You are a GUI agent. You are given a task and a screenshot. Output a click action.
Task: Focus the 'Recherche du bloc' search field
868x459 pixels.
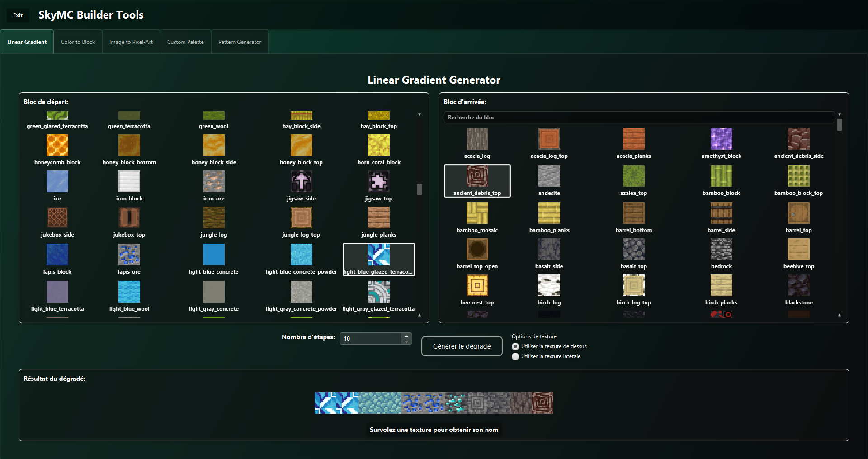pos(639,118)
